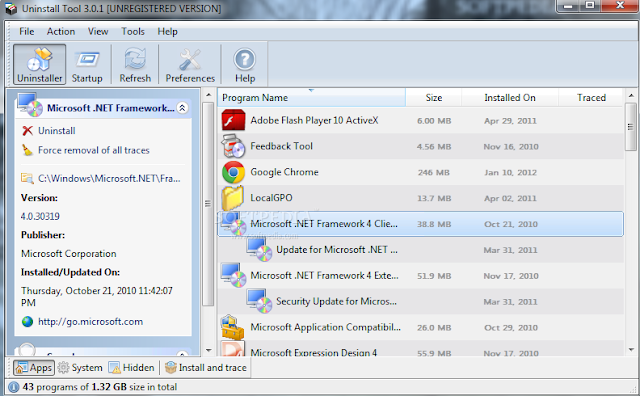This screenshot has height=396, width=640.
Task: Click the program list scrollbar thumb
Action: (x=631, y=127)
